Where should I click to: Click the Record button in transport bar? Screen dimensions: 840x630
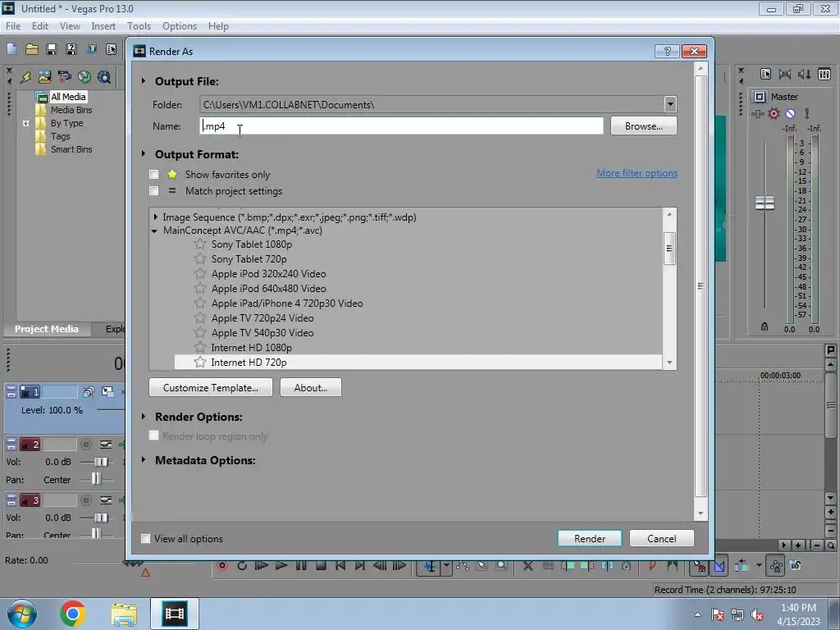(x=221, y=566)
